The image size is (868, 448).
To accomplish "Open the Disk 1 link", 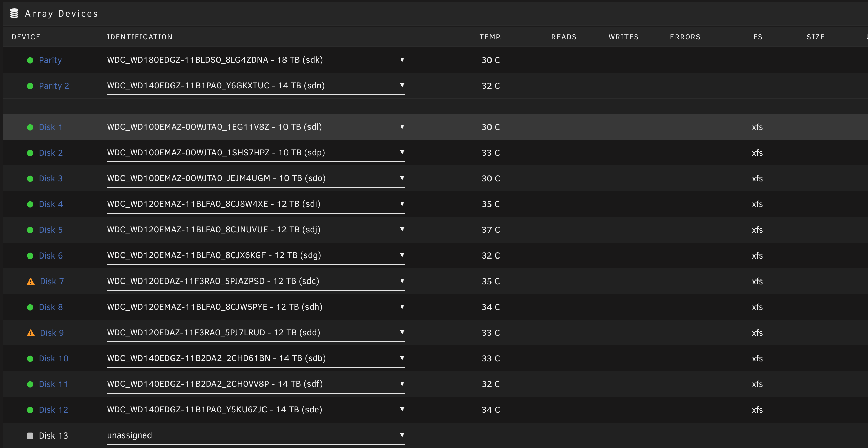I will tap(51, 127).
